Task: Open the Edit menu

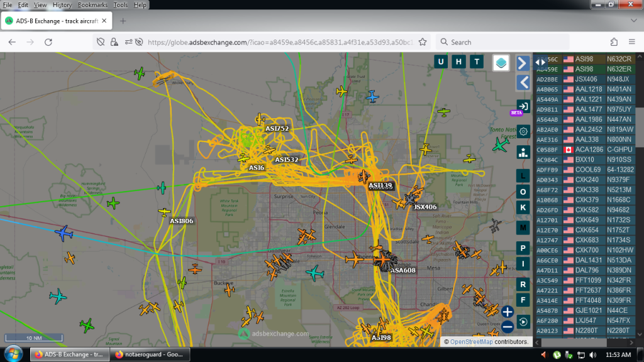Action: [23, 5]
